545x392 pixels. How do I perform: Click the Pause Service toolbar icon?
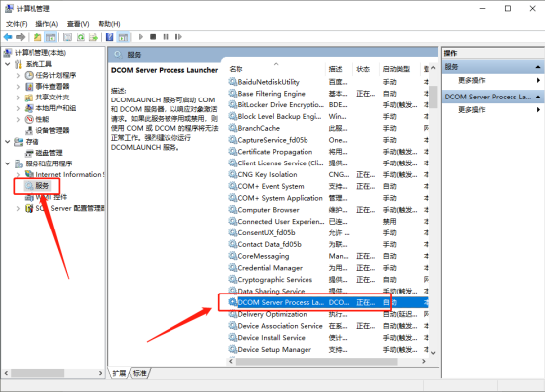tap(166, 37)
